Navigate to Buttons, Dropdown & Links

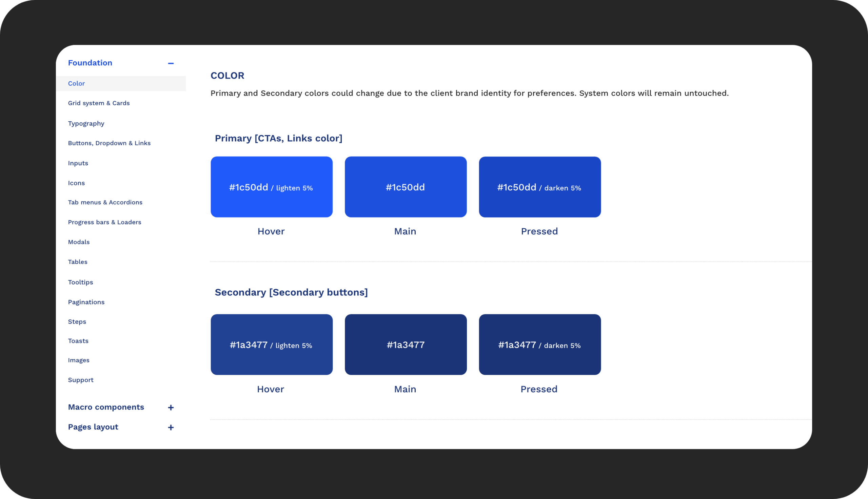109,143
